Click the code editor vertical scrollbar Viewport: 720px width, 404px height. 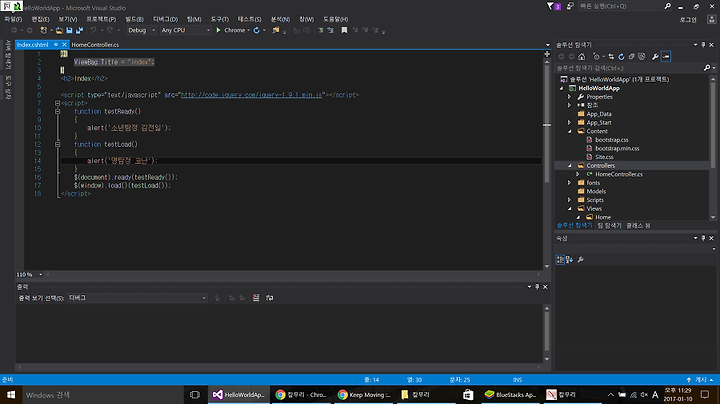[547, 163]
